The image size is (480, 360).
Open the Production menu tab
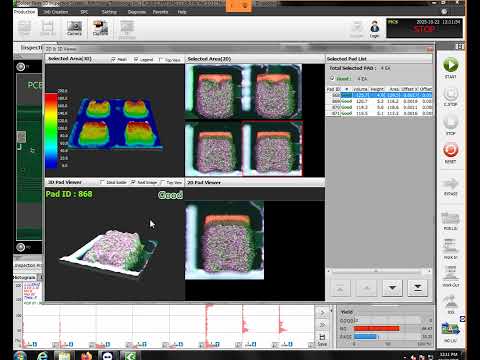25,12
